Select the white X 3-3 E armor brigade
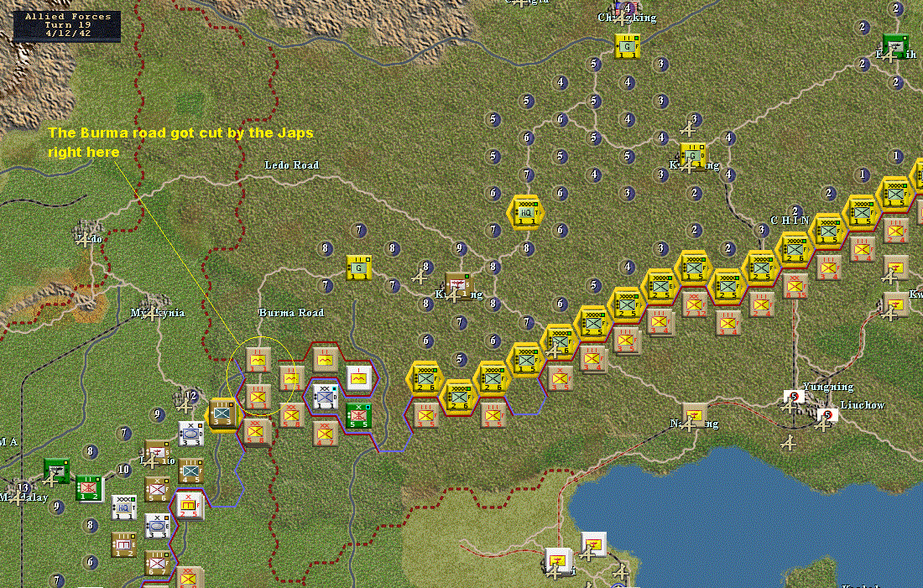 157,526
